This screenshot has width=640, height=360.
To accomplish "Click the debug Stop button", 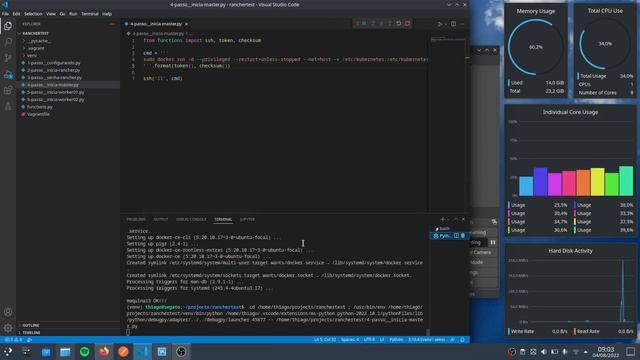I will [407, 24].
